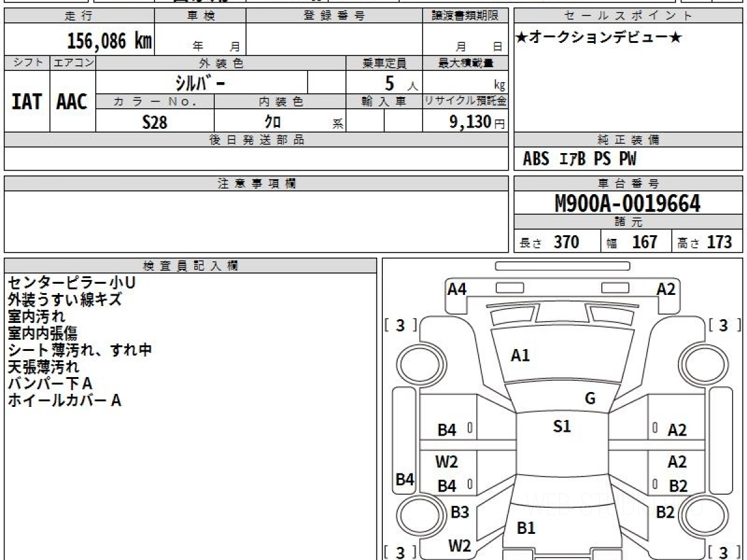Click the 輸入車 header cell
This screenshot has height=560, width=747.
[x=384, y=101]
